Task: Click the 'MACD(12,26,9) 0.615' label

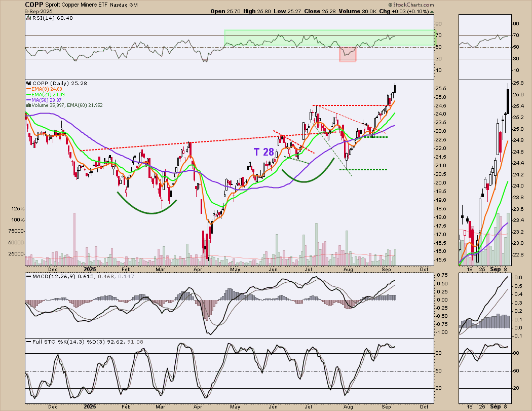Action: pos(64,277)
